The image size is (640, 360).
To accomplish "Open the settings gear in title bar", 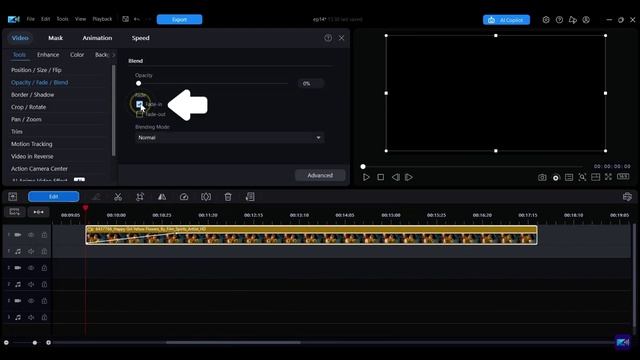I will coord(546,20).
